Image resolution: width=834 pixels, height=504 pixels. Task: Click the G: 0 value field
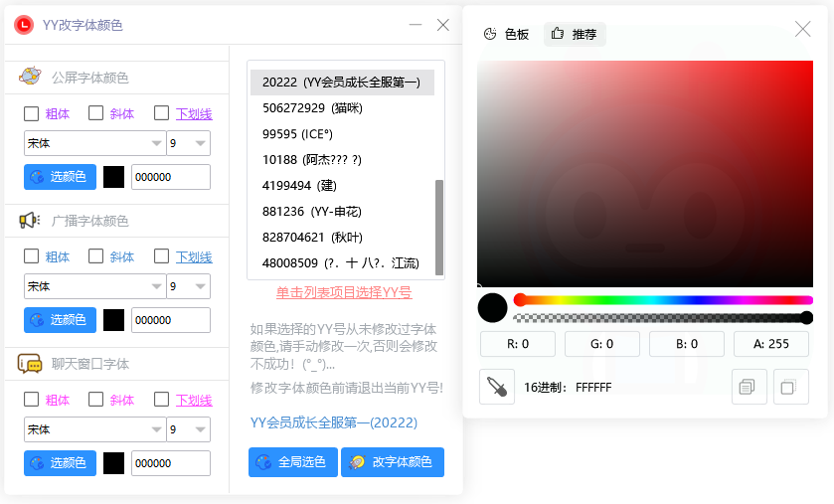coord(602,344)
